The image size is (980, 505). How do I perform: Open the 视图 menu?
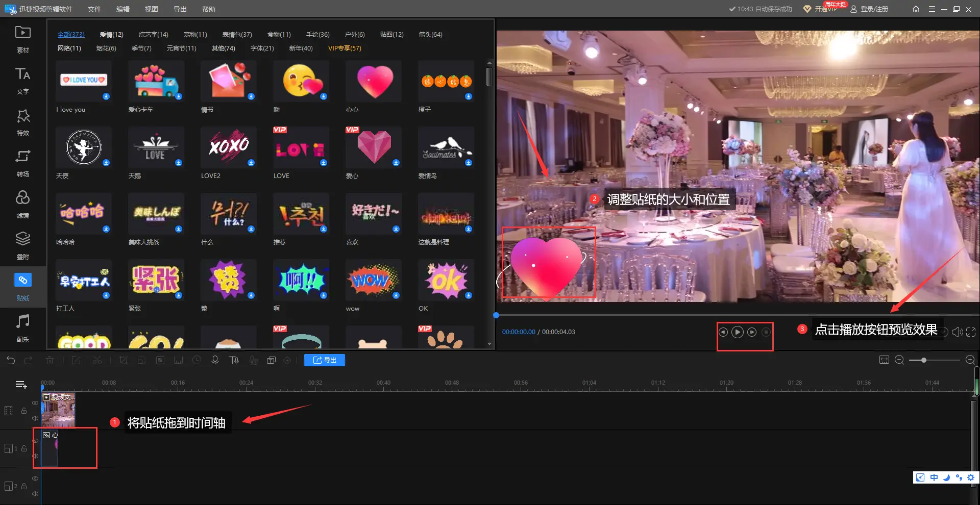click(x=152, y=9)
